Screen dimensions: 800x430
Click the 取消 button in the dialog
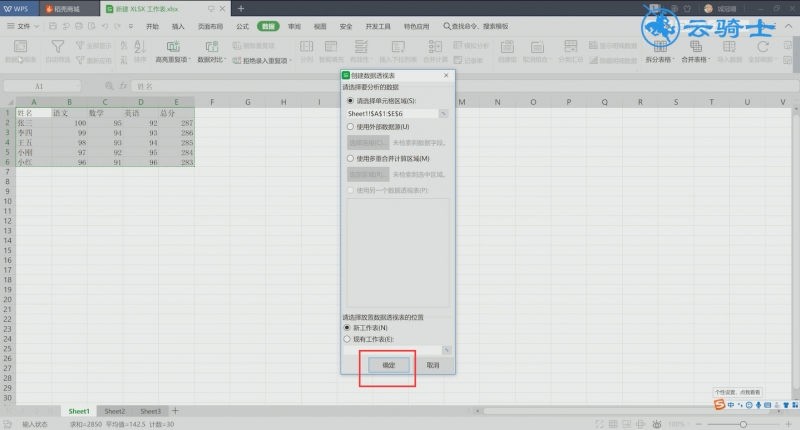point(433,365)
